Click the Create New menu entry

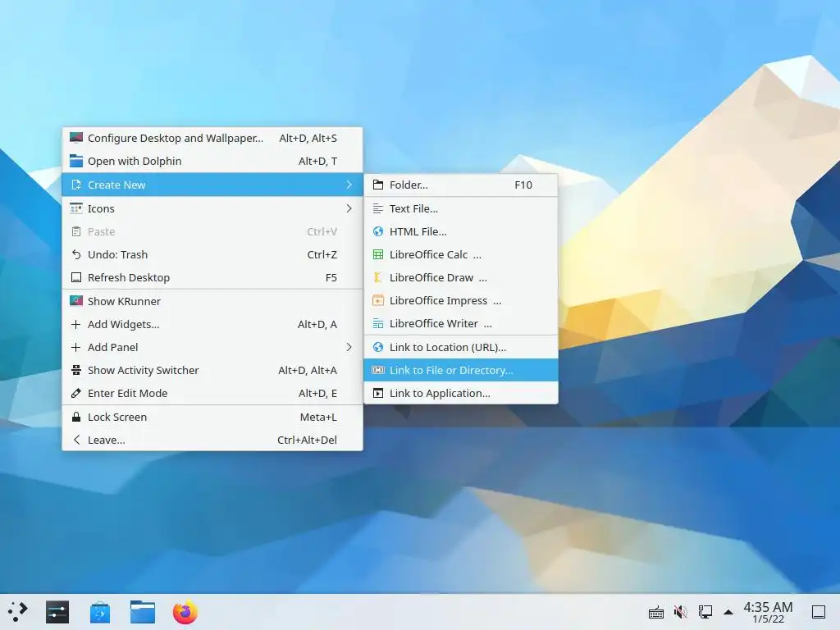click(212, 185)
